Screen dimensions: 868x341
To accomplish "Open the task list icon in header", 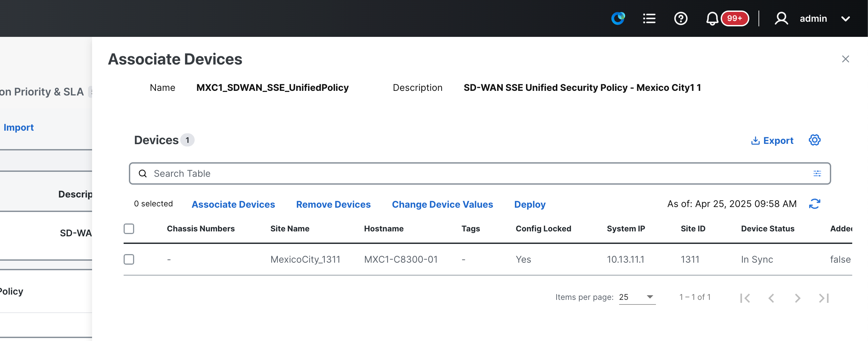I will pos(649,18).
